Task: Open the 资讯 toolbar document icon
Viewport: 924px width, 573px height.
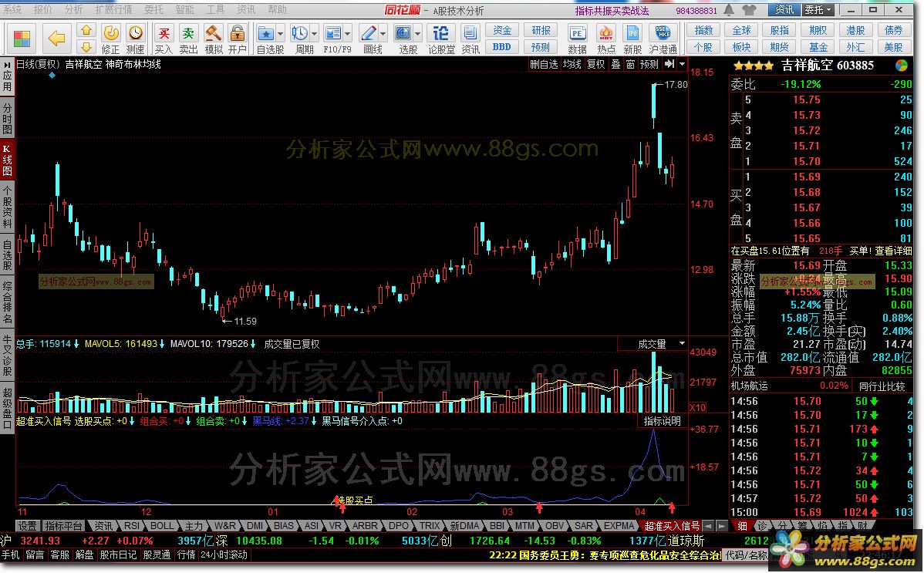Action: 470,33
